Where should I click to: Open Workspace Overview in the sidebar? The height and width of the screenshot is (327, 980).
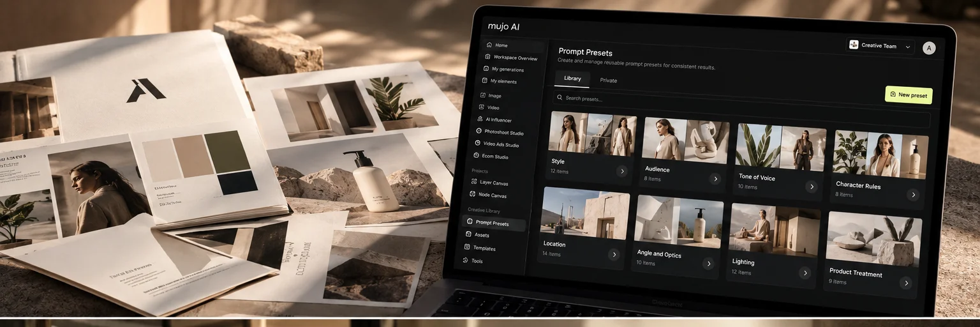click(x=512, y=57)
